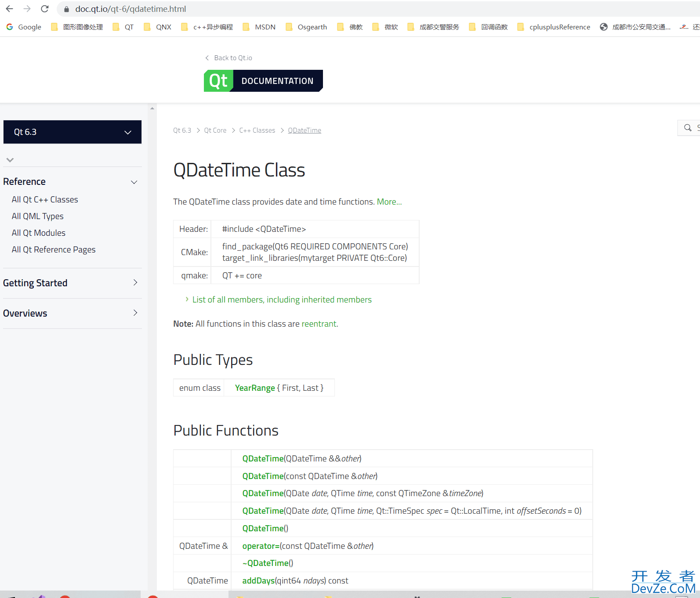
Task: Click the Qt Core breadcrumb
Action: pyautogui.click(x=215, y=130)
